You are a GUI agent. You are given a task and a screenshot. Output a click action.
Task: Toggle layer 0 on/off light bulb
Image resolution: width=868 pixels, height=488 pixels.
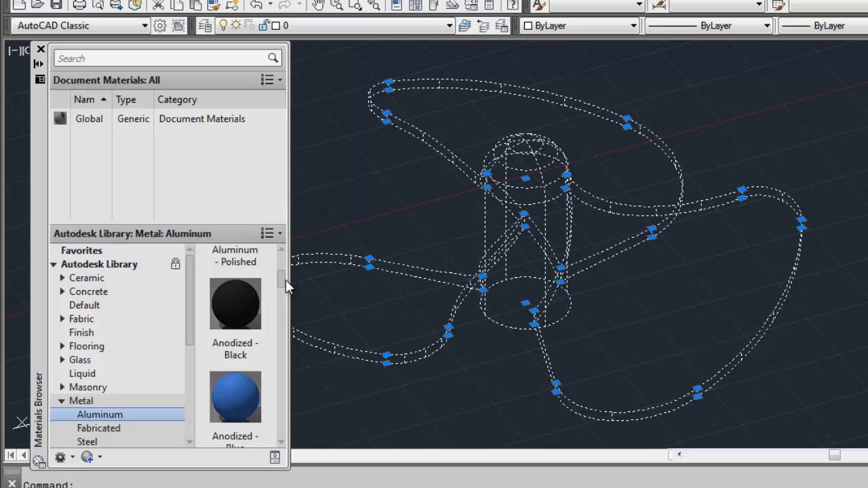[x=223, y=26]
